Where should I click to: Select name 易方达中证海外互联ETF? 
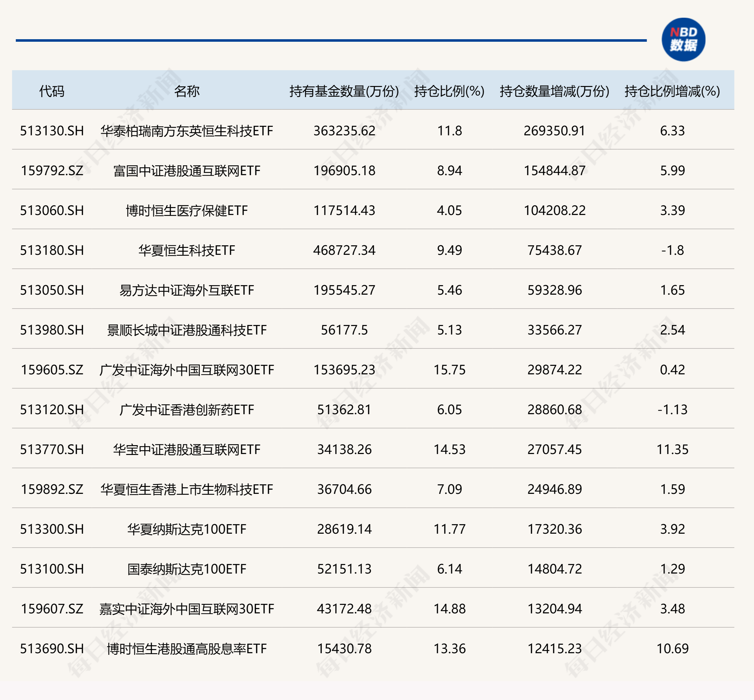[187, 290]
